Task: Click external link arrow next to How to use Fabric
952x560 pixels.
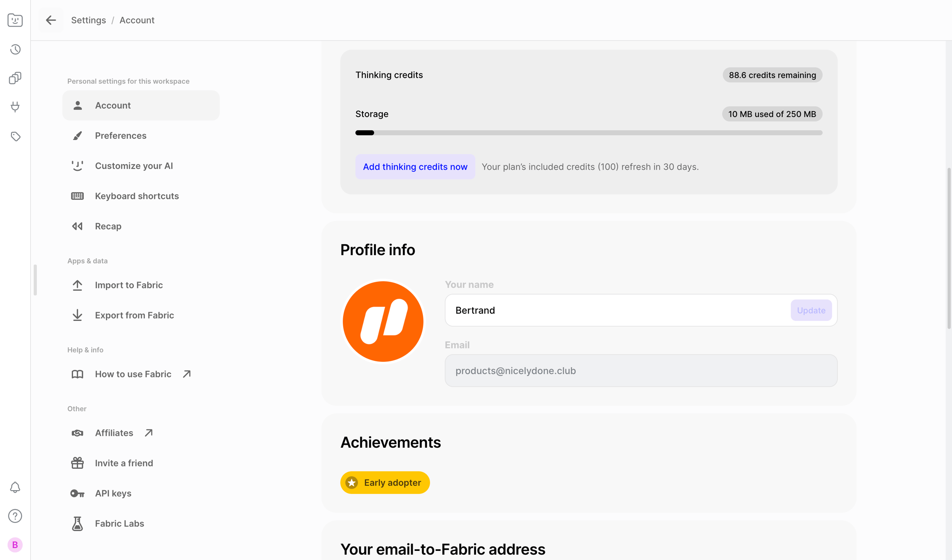Action: pos(186,374)
